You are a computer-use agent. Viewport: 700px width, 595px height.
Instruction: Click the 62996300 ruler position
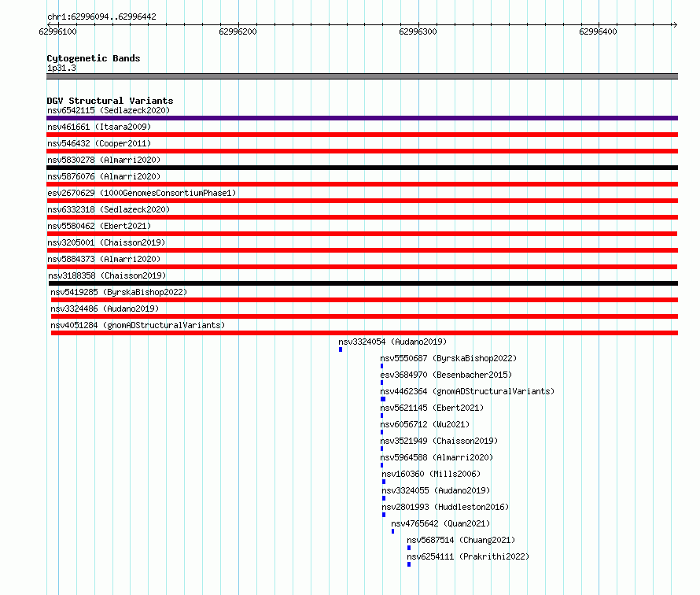(418, 31)
